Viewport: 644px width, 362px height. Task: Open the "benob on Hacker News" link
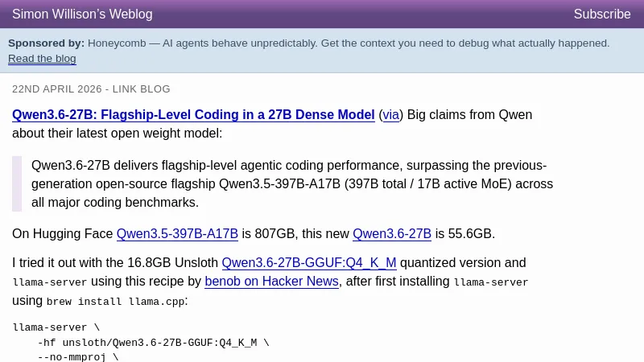coord(271,282)
